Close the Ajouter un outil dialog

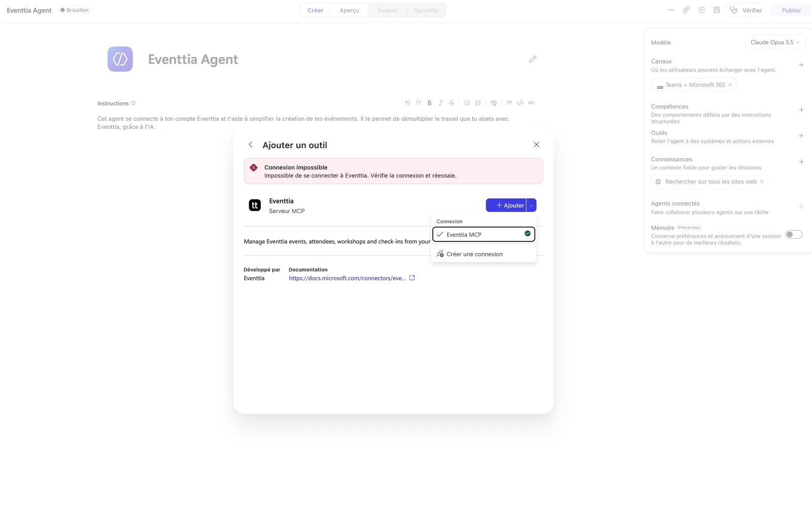(x=536, y=145)
